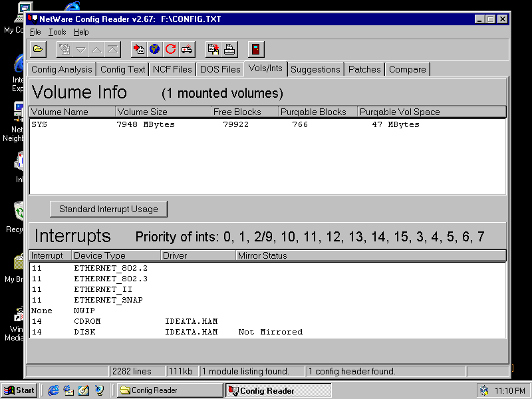Viewport: 532px width, 399px height.
Task: Click the Not Mirrored status text
Action: pyautogui.click(x=271, y=332)
